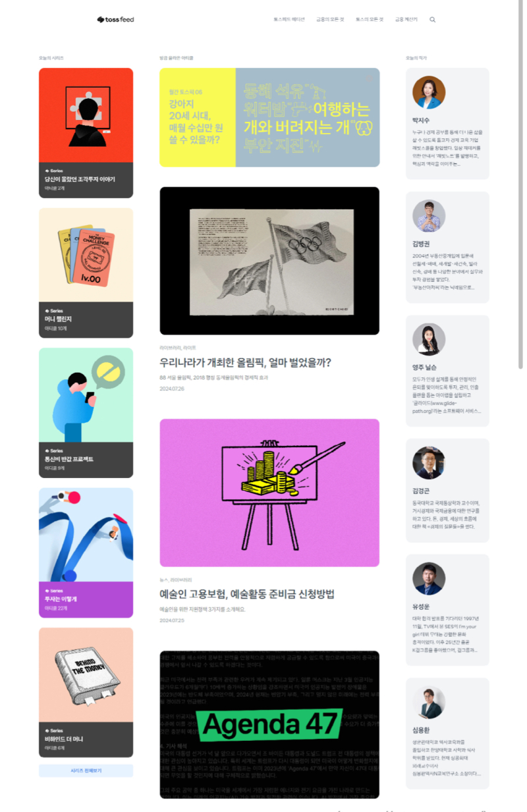Click the 김경곤 author avatar
Screen dimensions: 527x812
pos(429,463)
